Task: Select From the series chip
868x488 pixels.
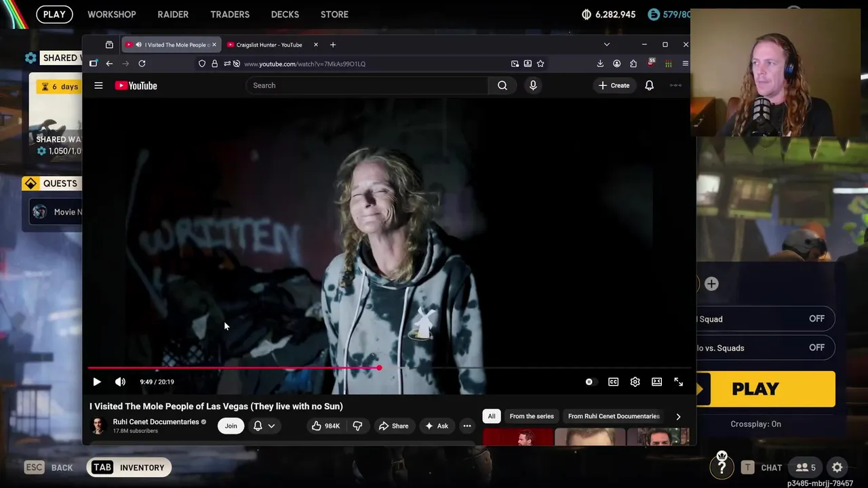Action: [x=532, y=416]
